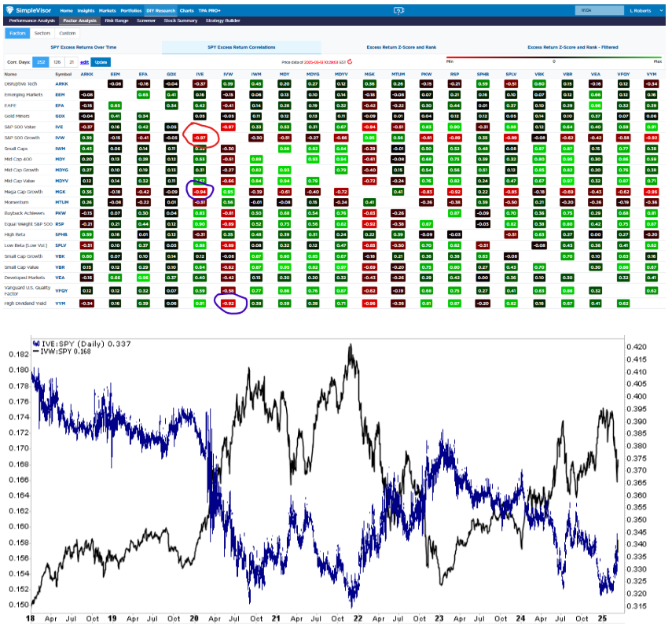The image size is (672, 633).
Task: Open the Screener tab
Action: (146, 20)
